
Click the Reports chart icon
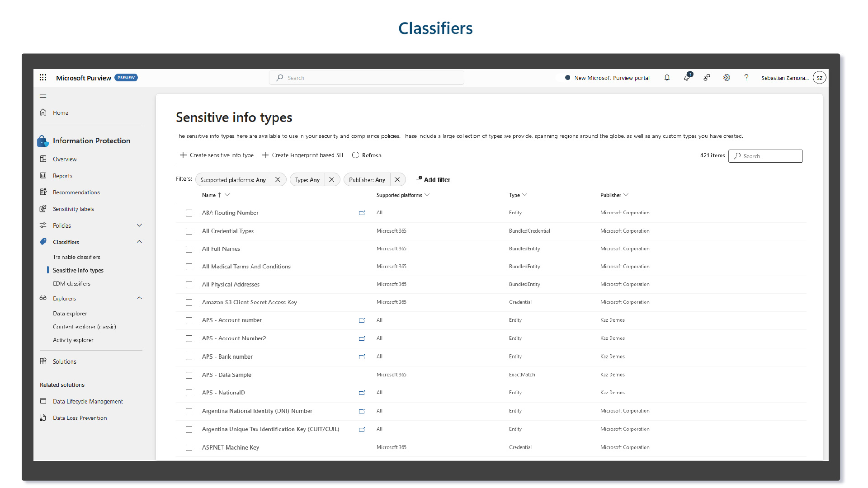pos(43,175)
